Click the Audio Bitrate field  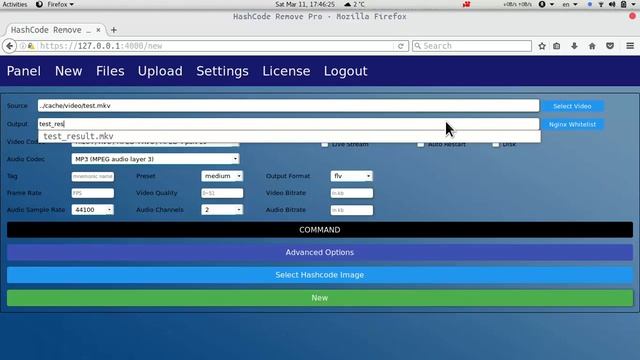click(351, 210)
